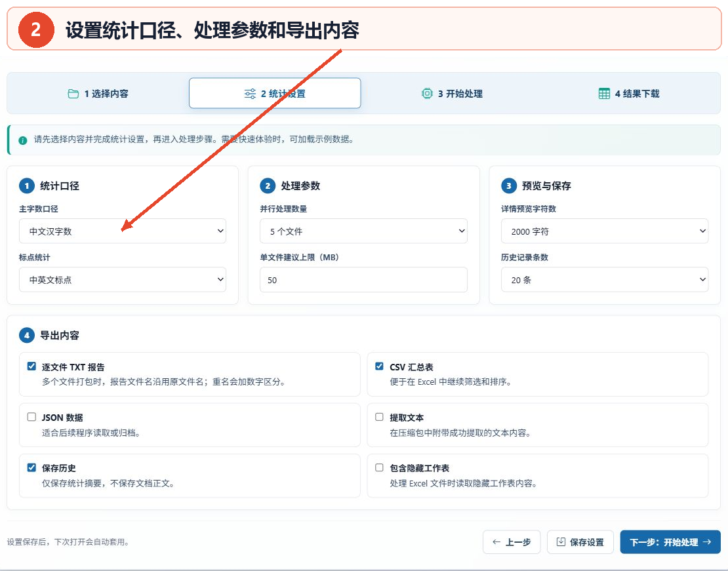Viewport: 728px width, 571px height.
Task: Click the save icon on the 保存设置 button
Action: tap(561, 541)
